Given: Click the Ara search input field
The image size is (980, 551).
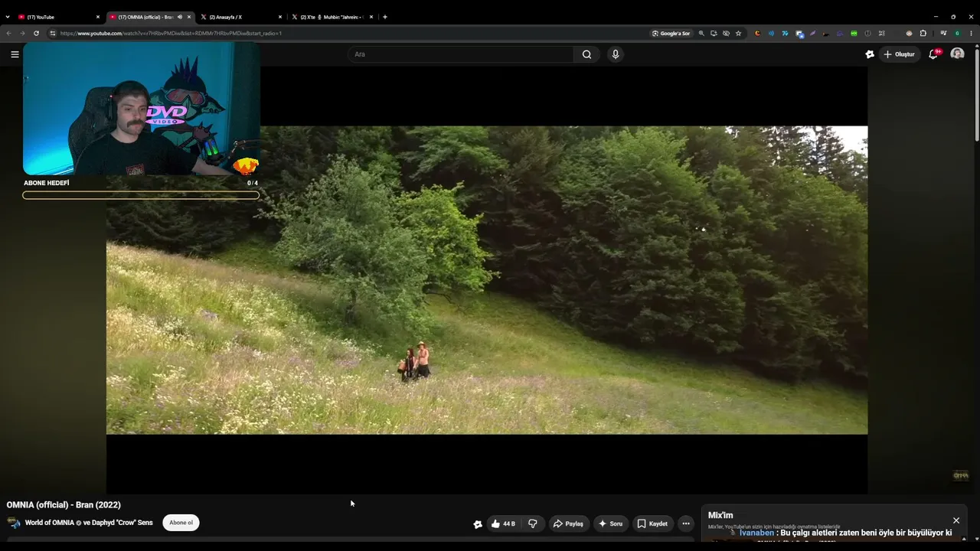Looking at the screenshot, I should point(461,54).
